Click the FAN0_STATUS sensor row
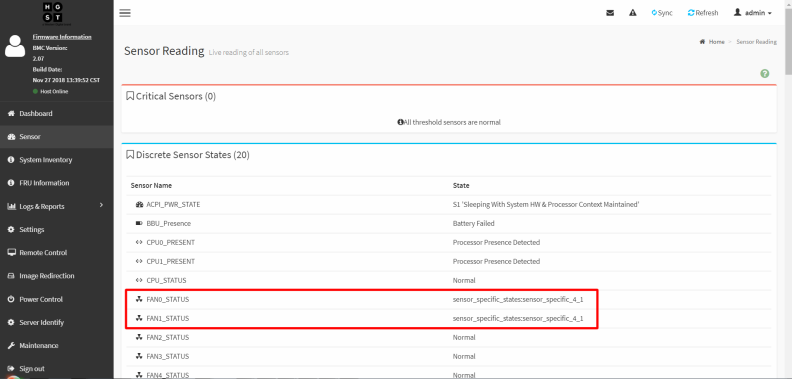Viewport: 792px width, 379px height. coord(449,300)
